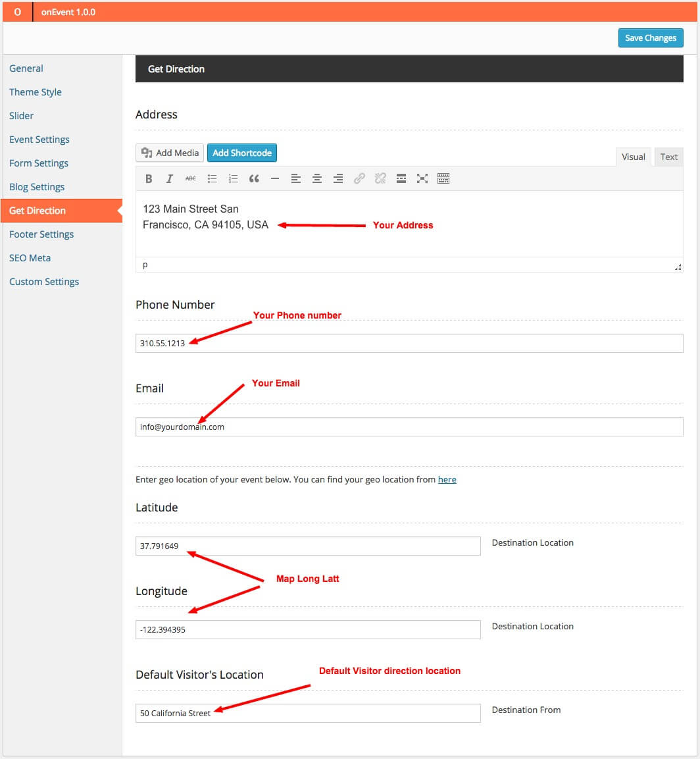The image size is (700, 759).
Task: Click the blockquote icon
Action: coord(254,178)
